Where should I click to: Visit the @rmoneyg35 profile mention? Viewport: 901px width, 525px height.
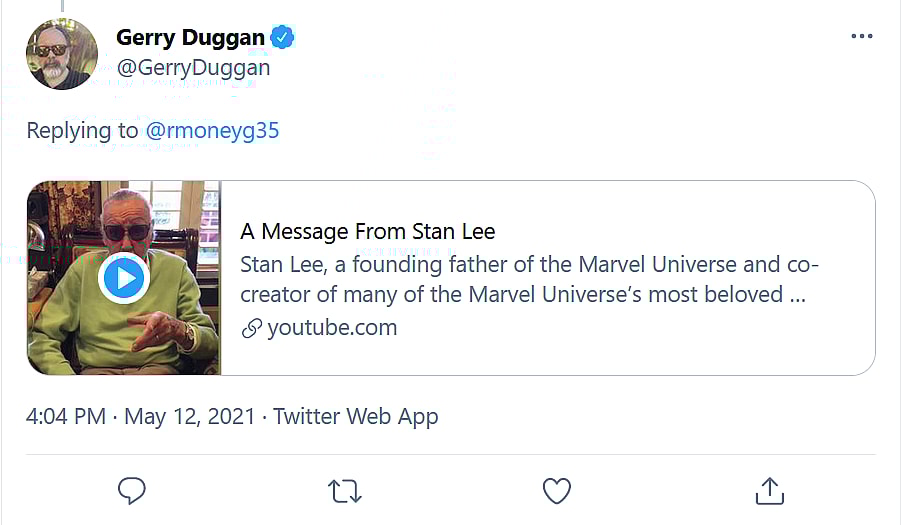point(212,131)
